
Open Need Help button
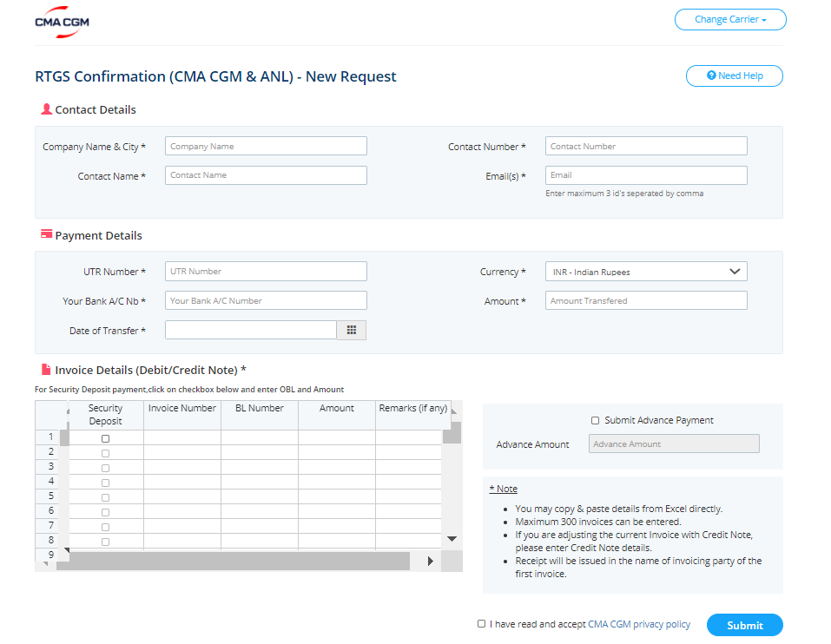734,76
